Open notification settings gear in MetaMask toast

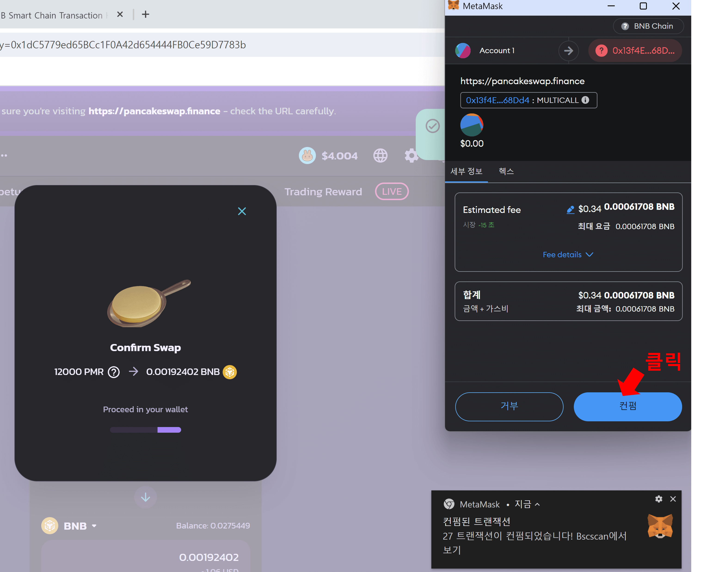(659, 499)
